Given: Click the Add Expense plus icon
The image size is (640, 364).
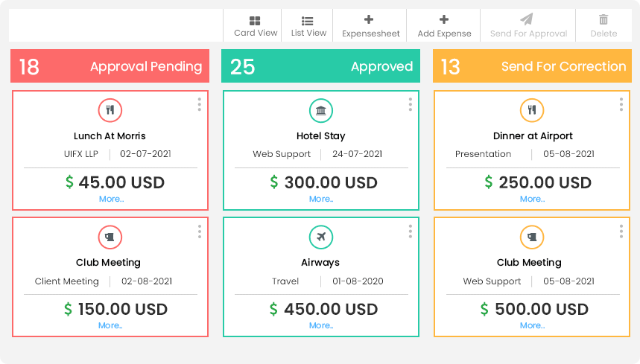Looking at the screenshot, I should coord(444,19).
